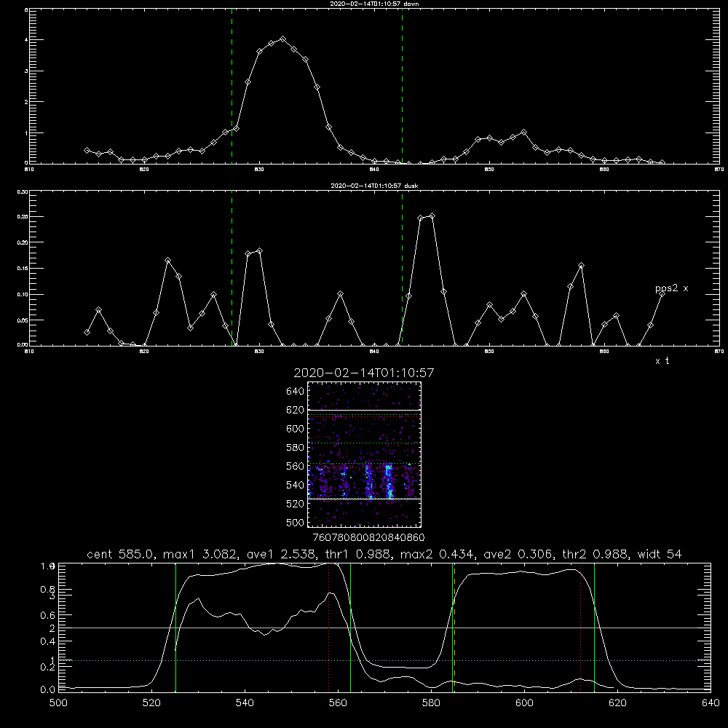Select the timestamp heading above the spectrogram
This screenshot has width=728, height=728.
pyautogui.click(x=363, y=373)
